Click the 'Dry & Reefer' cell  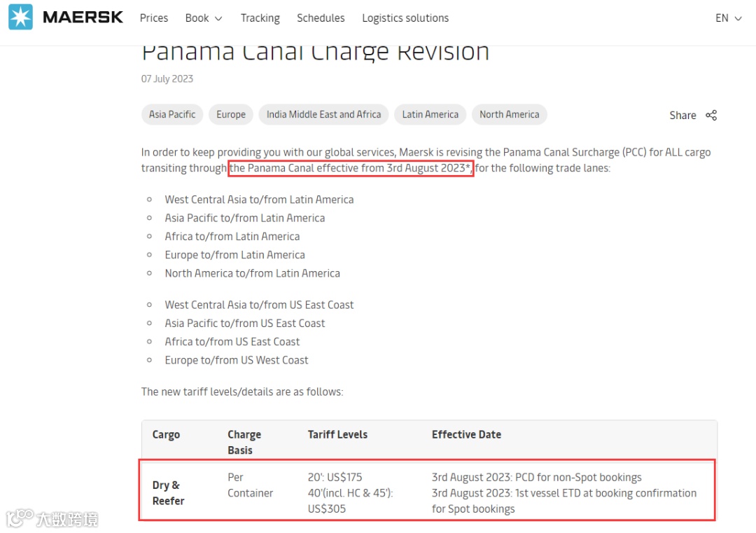(x=168, y=492)
